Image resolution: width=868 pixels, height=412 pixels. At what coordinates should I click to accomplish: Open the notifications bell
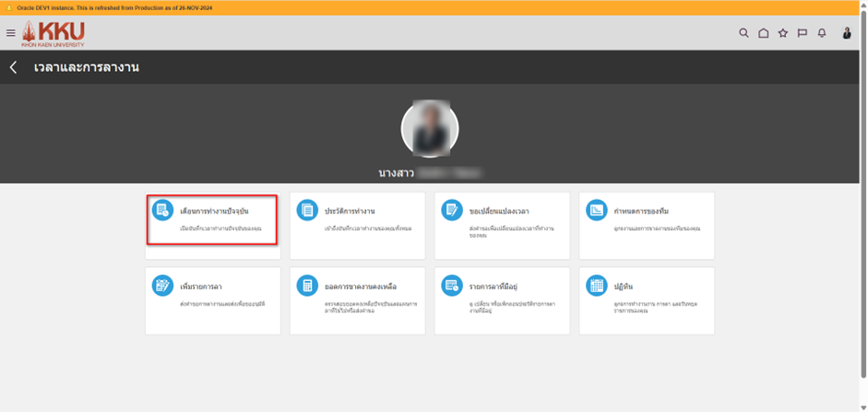click(x=821, y=33)
